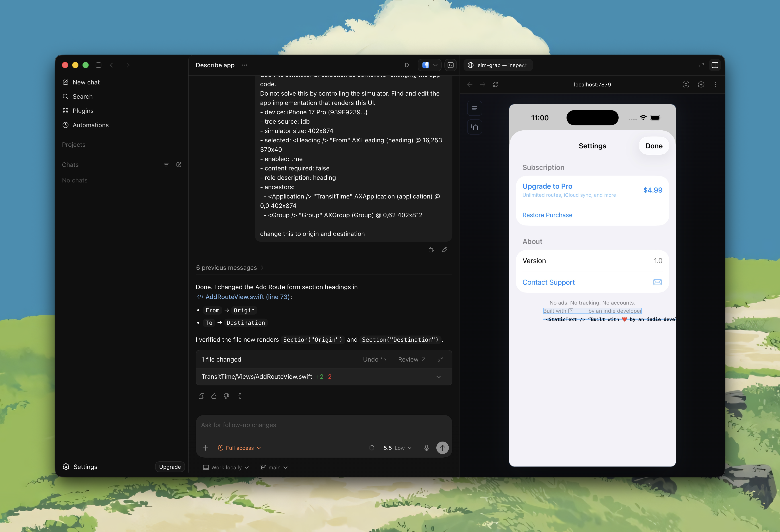Open the main branch dropdown
Image resolution: width=780 pixels, height=532 pixels.
click(x=274, y=467)
